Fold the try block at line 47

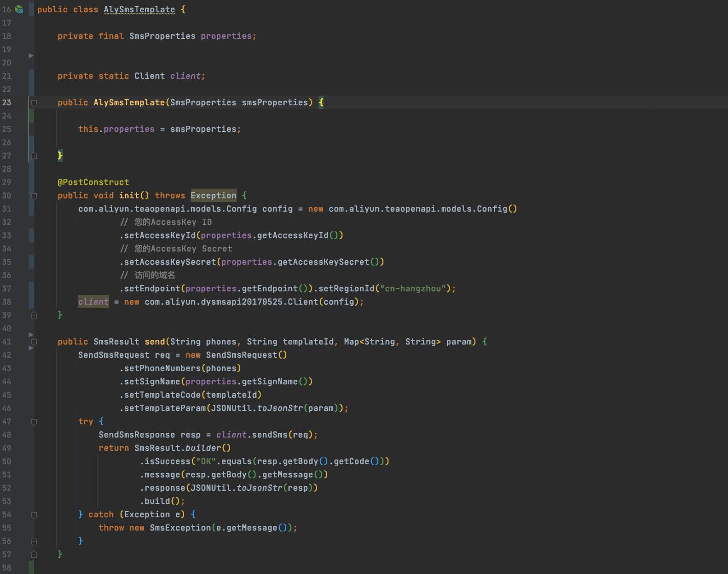[x=34, y=422]
